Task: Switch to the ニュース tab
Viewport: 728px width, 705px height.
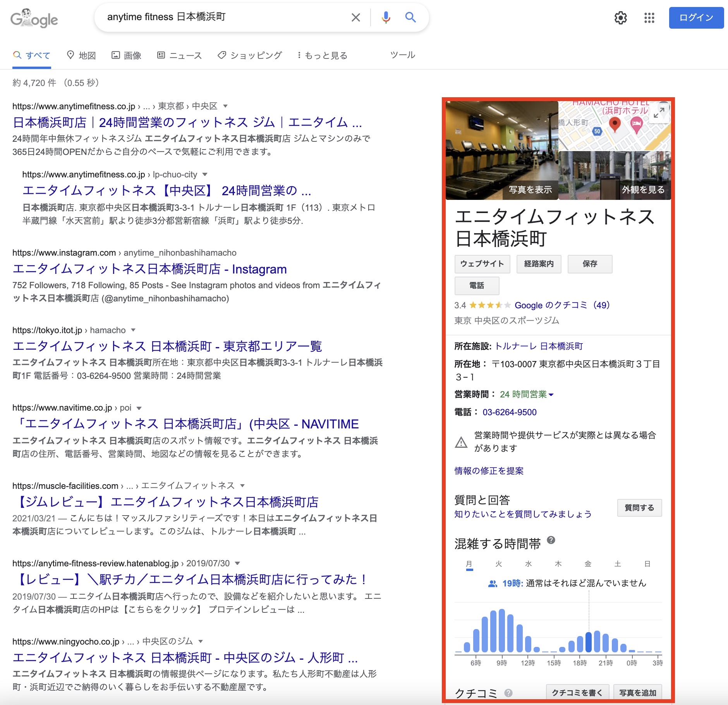Action: [180, 55]
